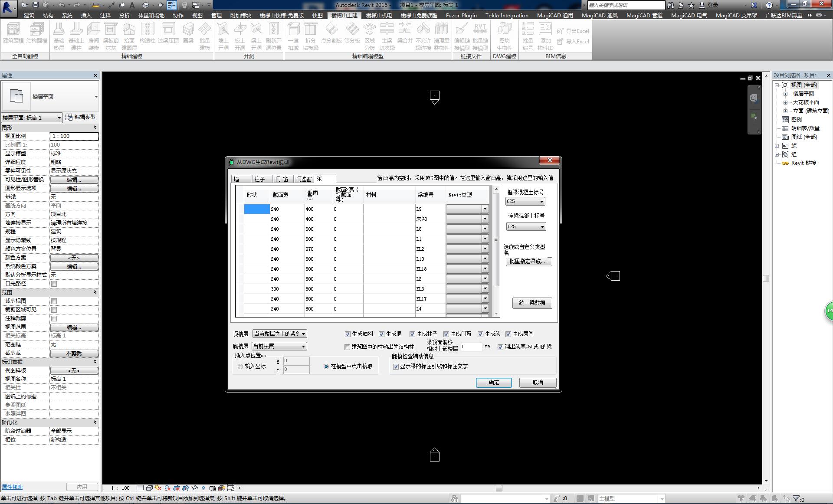Click the 结构翻模 ribbon icon
The height and width of the screenshot is (504, 833).
pos(37,33)
